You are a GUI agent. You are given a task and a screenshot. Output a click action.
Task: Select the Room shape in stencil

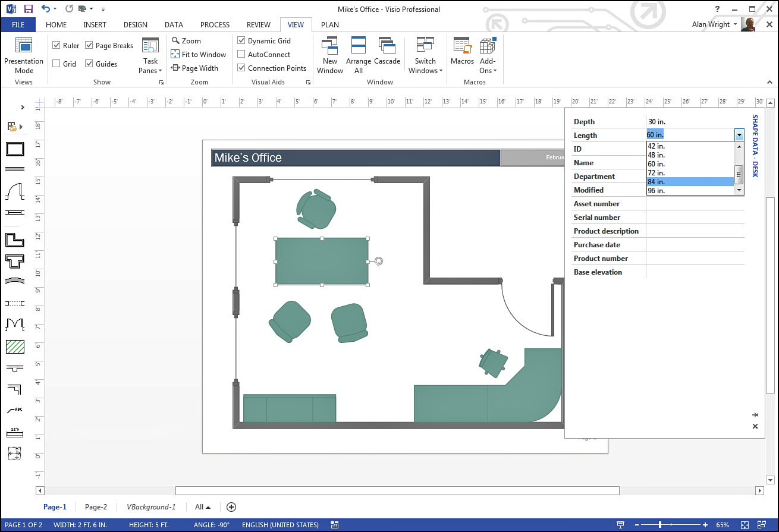(x=15, y=149)
